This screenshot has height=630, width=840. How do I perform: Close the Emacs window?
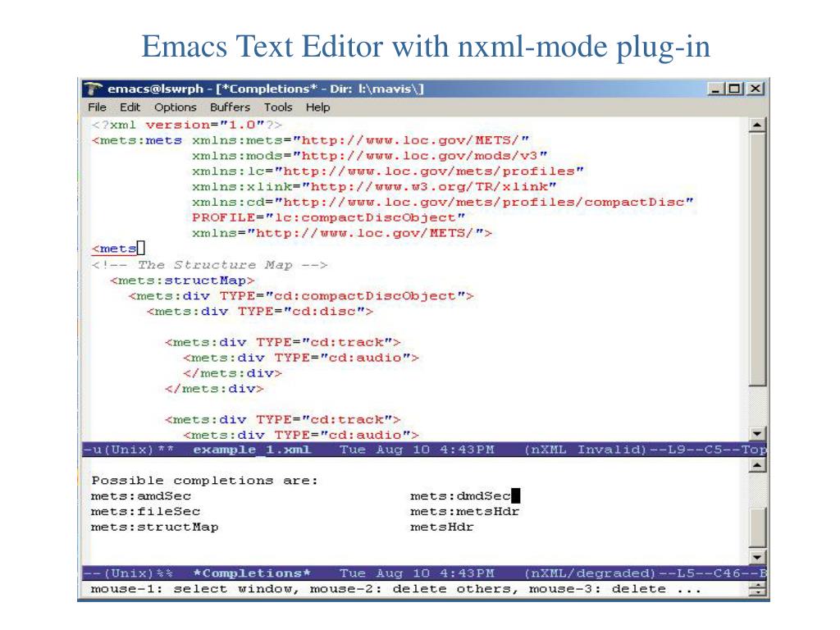pos(755,89)
